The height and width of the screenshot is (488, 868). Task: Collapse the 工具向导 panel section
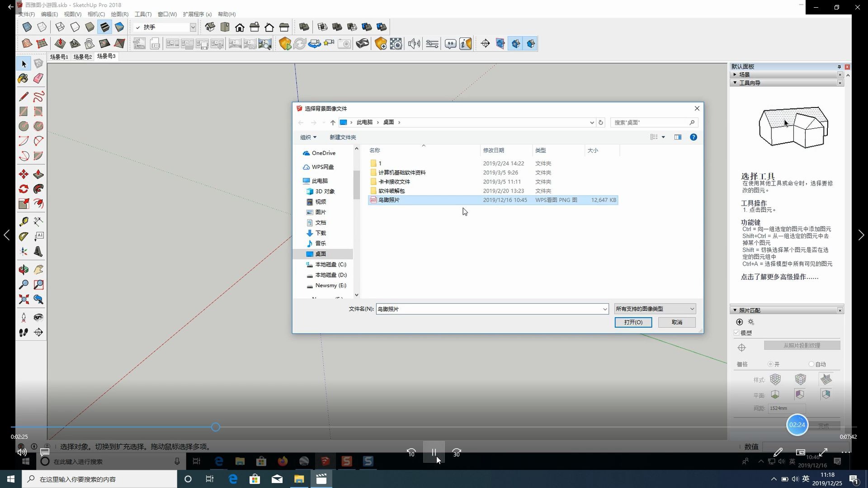pos(735,83)
